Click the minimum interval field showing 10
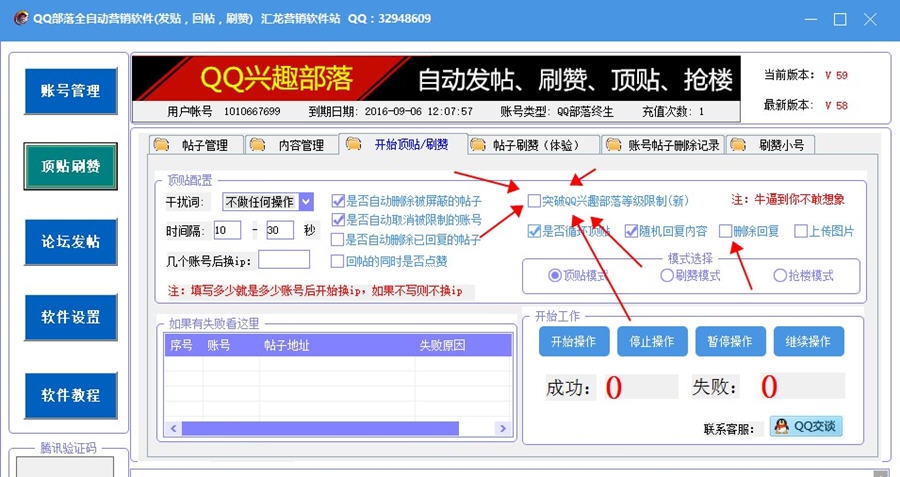The image size is (900, 477). pos(227,231)
